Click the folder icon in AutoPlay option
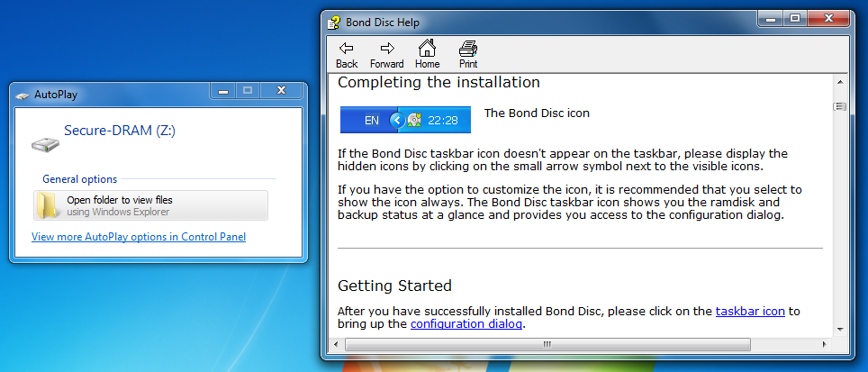 click(x=49, y=205)
